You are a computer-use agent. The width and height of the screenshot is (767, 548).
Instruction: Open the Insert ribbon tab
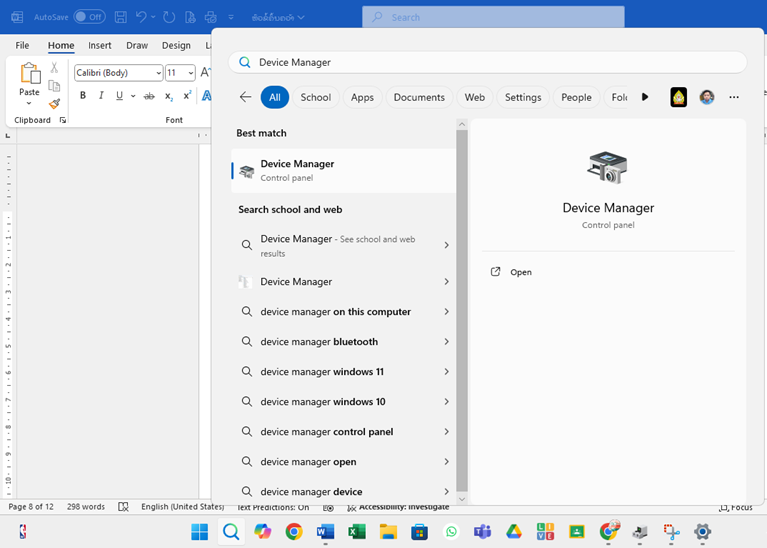pos(100,45)
